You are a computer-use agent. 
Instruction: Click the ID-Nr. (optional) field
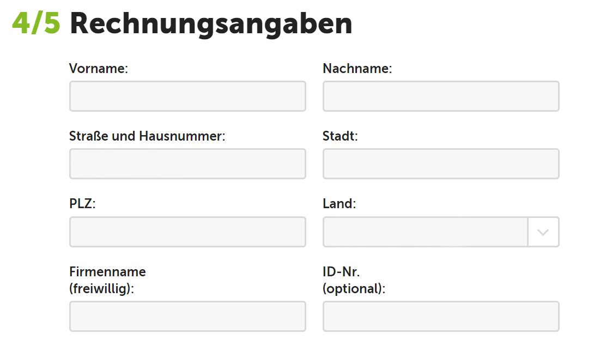441,316
